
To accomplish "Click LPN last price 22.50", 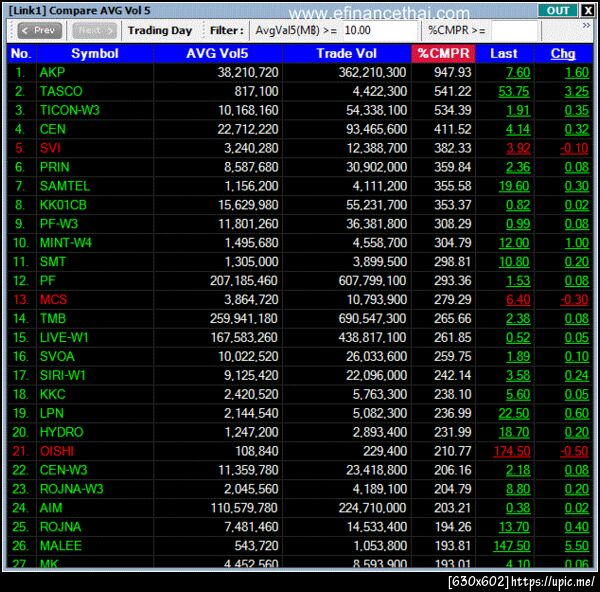I will pyautogui.click(x=514, y=413).
